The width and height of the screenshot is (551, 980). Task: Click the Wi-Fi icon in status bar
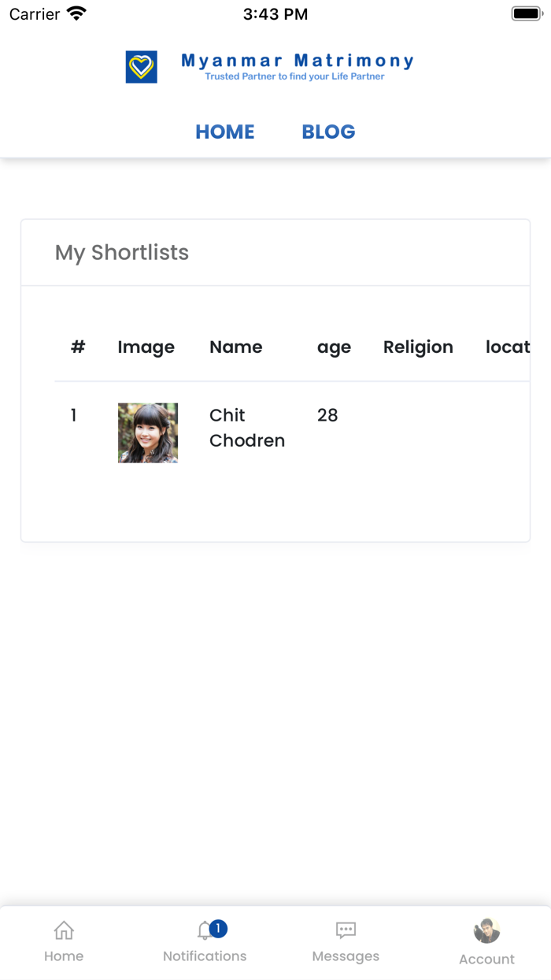(76, 13)
